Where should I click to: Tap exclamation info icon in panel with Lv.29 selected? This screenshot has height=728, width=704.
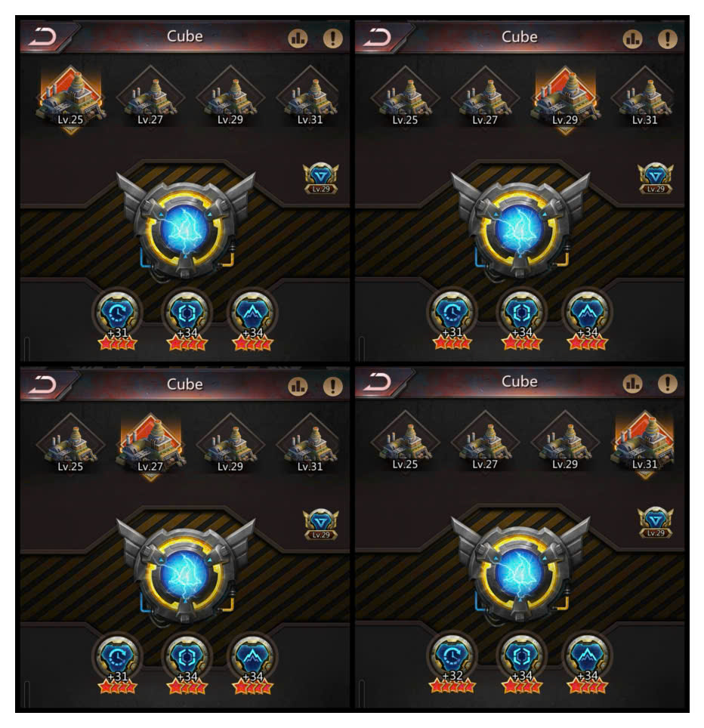tap(667, 39)
